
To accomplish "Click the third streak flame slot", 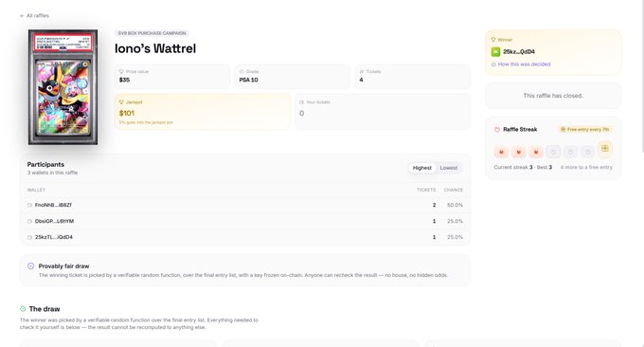I will coord(536,152).
